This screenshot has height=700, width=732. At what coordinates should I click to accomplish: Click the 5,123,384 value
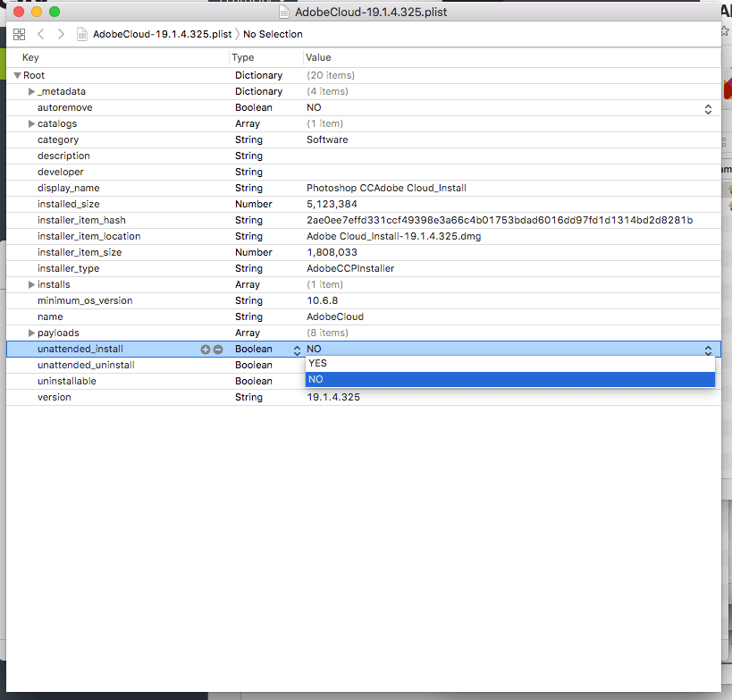click(x=332, y=204)
